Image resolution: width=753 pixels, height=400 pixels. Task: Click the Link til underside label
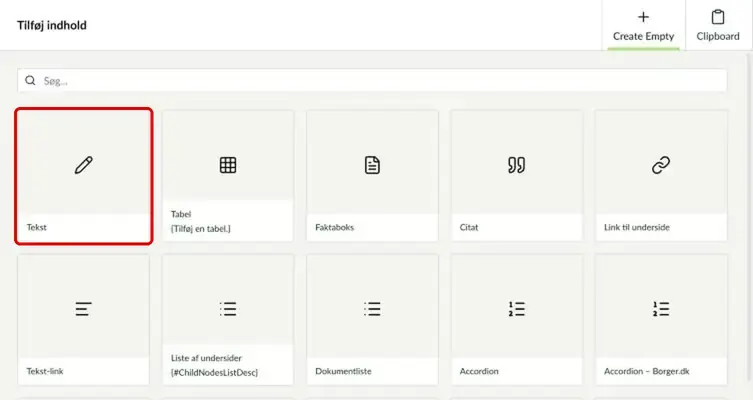tap(637, 228)
